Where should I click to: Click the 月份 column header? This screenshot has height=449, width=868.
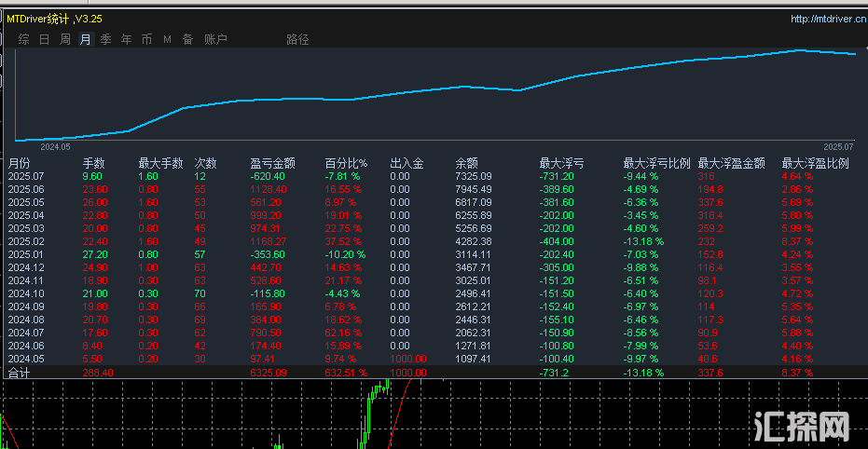(20, 164)
